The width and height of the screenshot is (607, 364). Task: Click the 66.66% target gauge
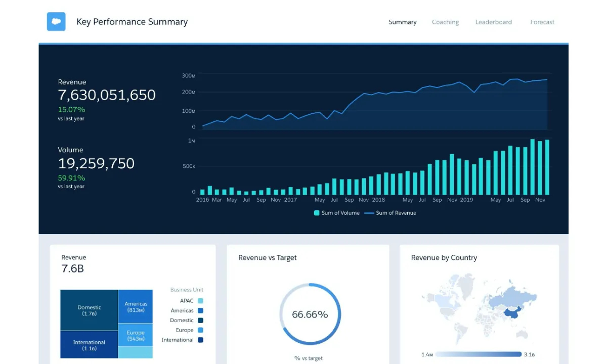(x=310, y=314)
